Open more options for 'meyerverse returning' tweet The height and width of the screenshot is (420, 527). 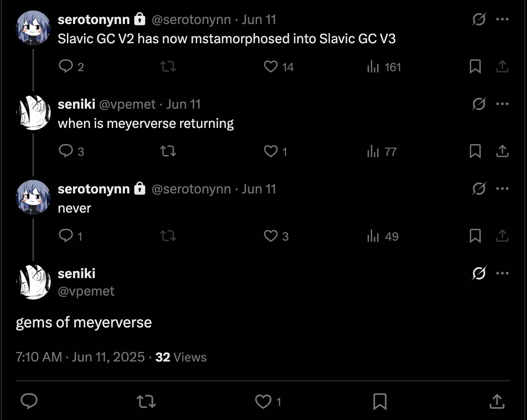(x=503, y=104)
